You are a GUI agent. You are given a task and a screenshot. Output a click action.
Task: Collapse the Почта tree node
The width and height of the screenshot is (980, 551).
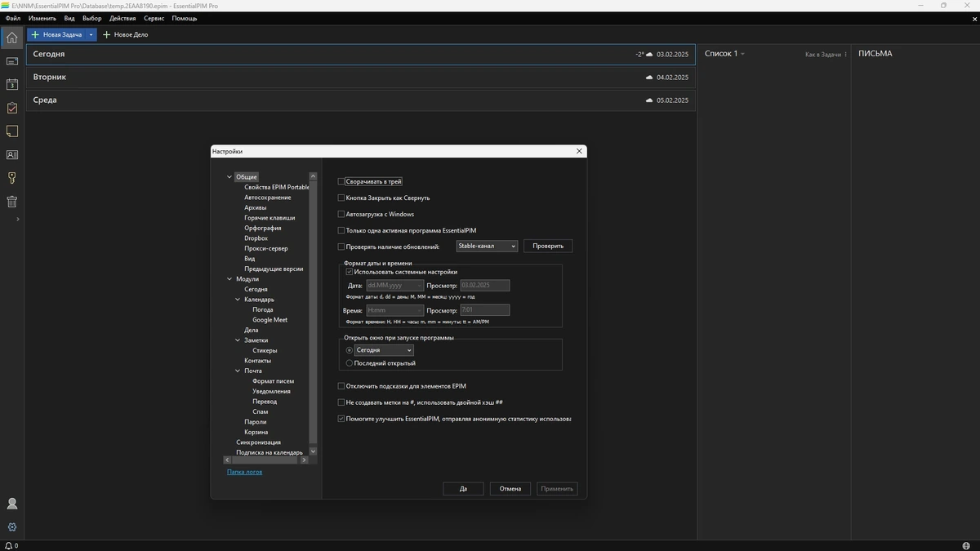238,371
